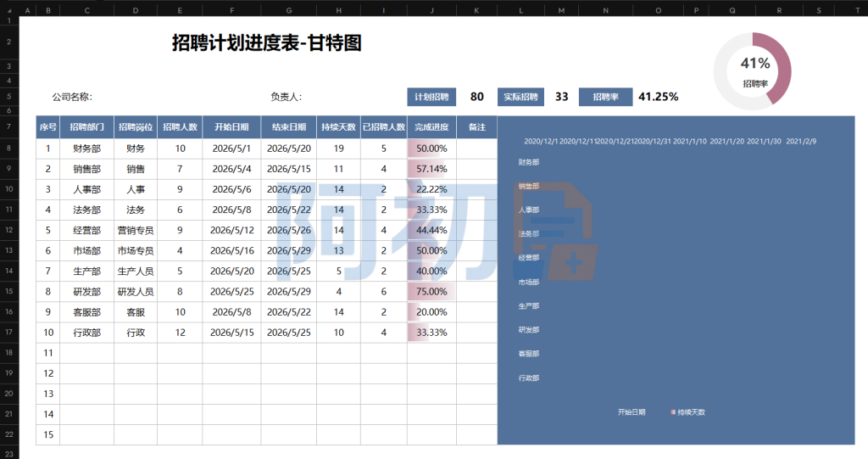Click the 2021/2/9 axis label in chart
Screen dimensions: 868x459
(801, 142)
